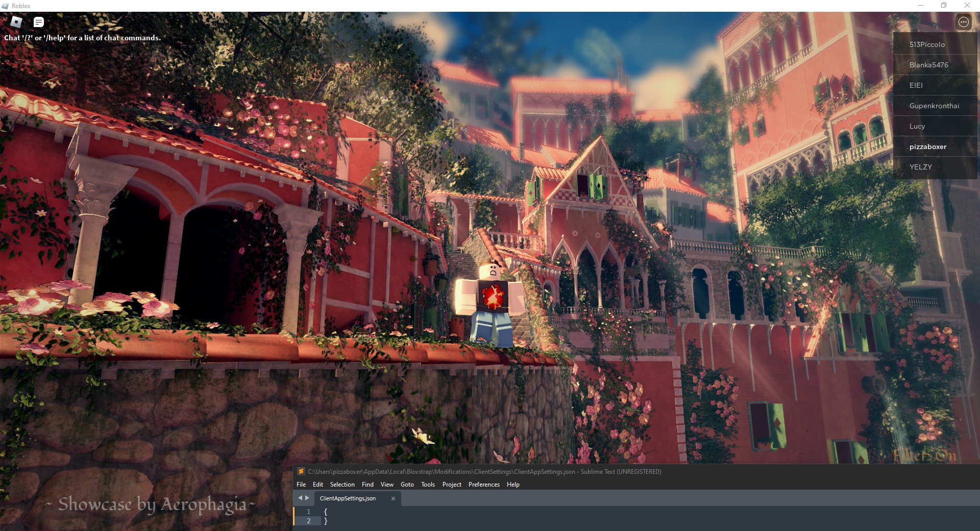Open the more options ellipsis button

(x=963, y=22)
